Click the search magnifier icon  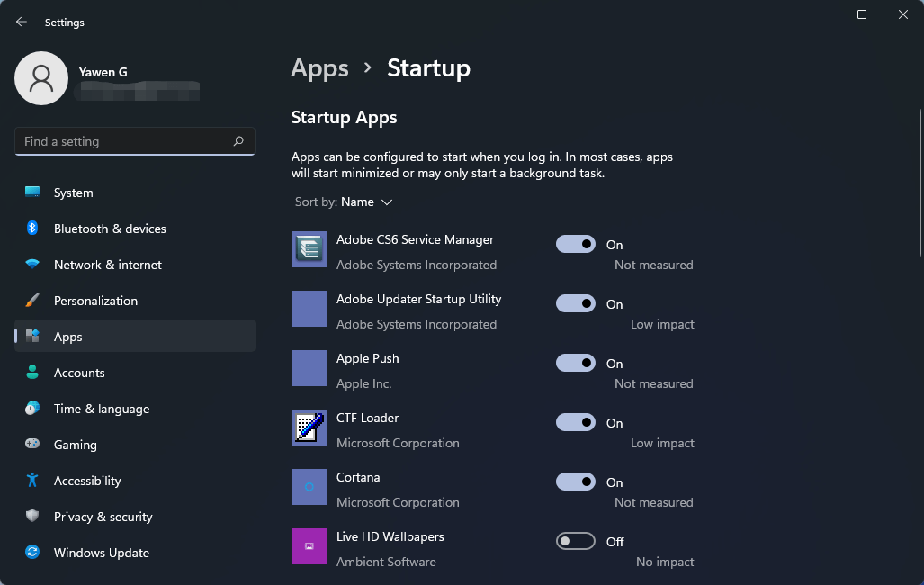pos(238,141)
